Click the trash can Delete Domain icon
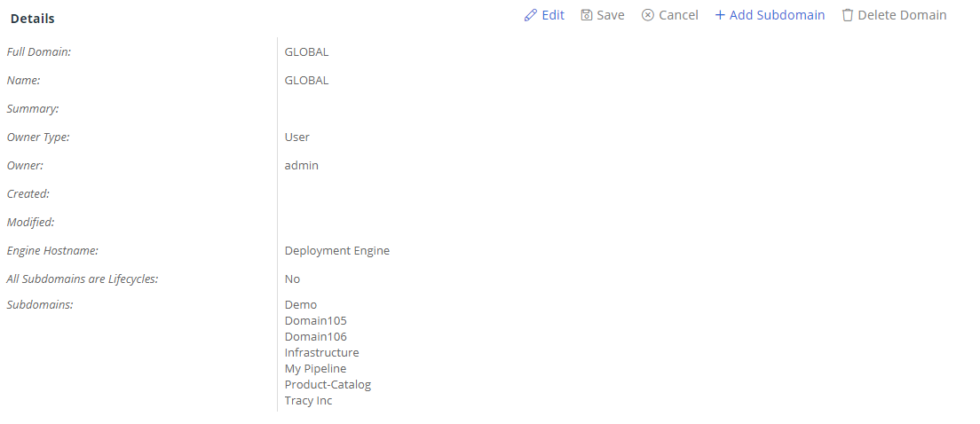The height and width of the screenshot is (424, 980). pyautogui.click(x=848, y=15)
